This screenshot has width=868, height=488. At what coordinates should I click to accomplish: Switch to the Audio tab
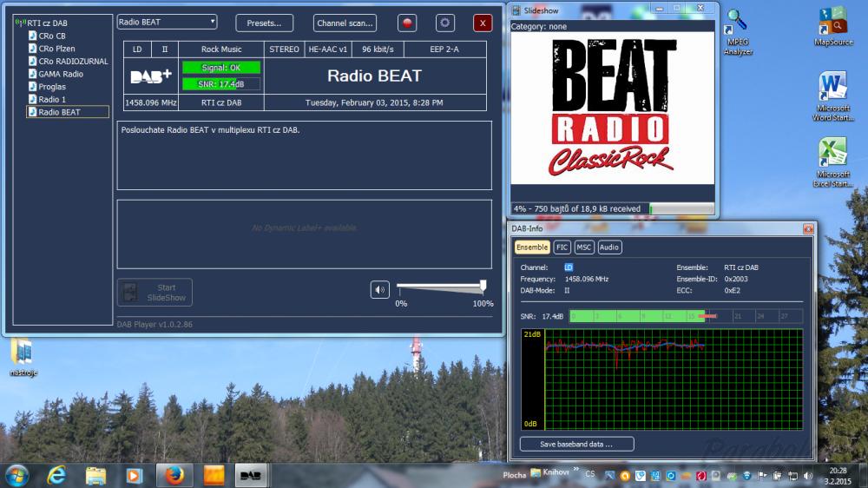[x=609, y=247]
